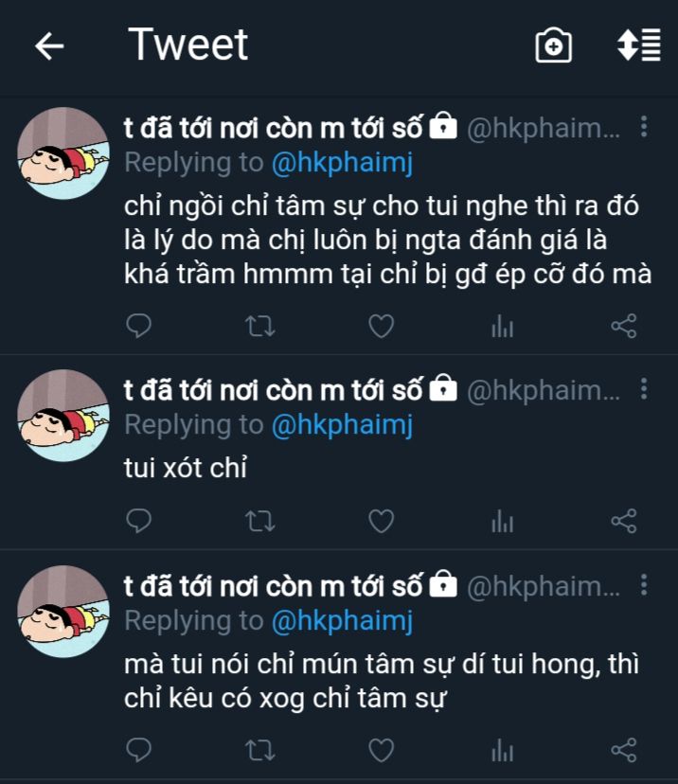
Task: View analytics of the first tweet
Action: tap(503, 327)
